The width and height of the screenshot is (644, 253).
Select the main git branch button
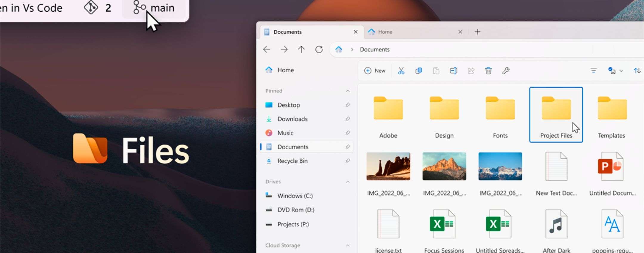(x=154, y=8)
